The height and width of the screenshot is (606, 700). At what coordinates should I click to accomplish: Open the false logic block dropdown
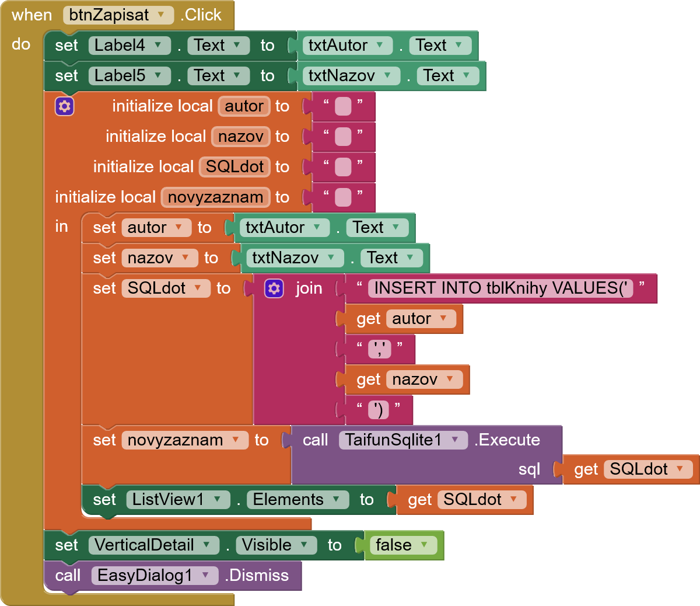point(426,545)
